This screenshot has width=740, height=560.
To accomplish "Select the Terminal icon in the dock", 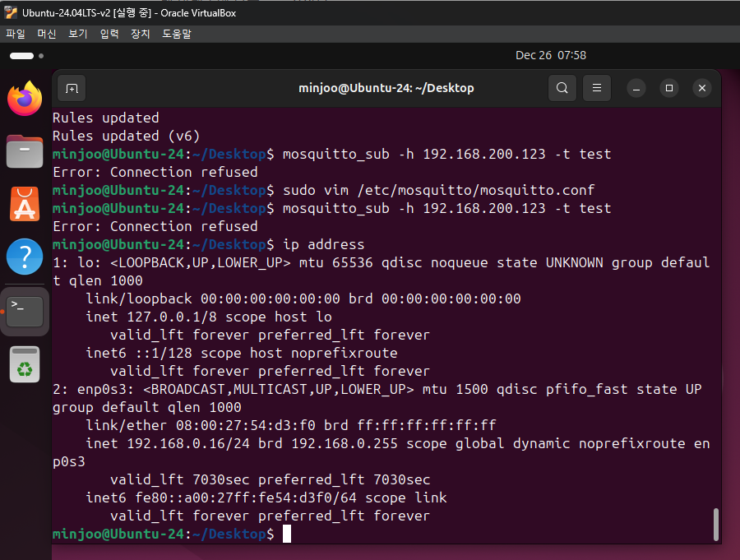I will coord(25,311).
